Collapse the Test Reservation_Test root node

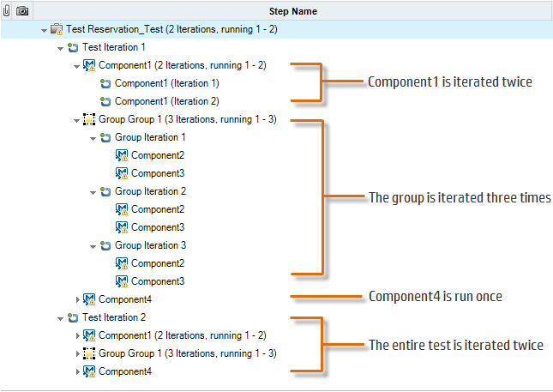(44, 30)
